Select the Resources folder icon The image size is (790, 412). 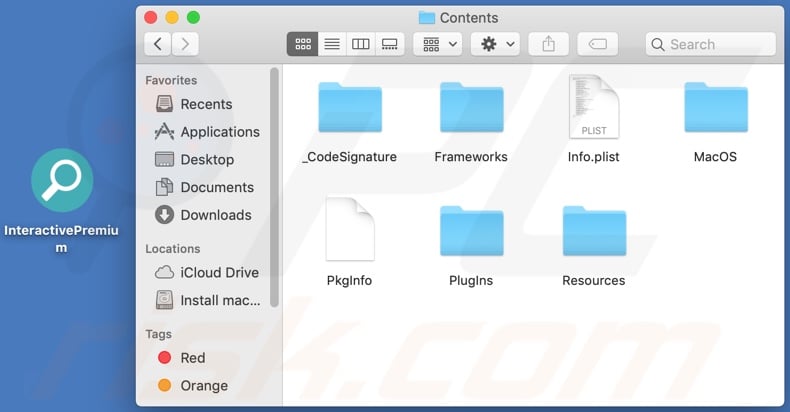point(595,231)
